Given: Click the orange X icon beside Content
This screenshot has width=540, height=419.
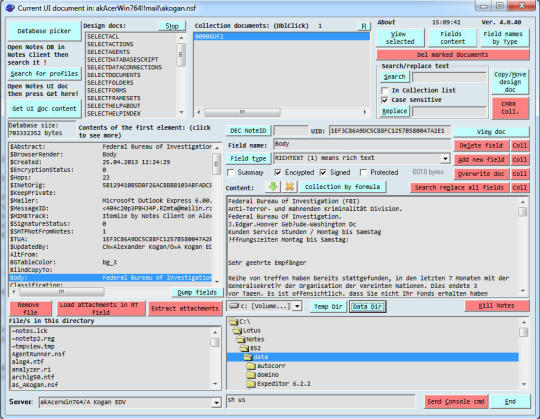Looking at the screenshot, I should [x=290, y=187].
